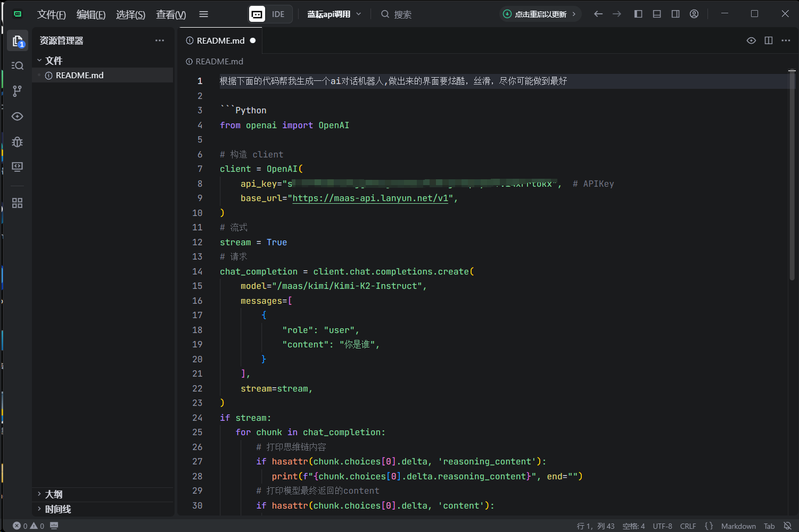Click the curly braces language icon in status bar
Image resolution: width=799 pixels, height=532 pixels.
click(709, 526)
